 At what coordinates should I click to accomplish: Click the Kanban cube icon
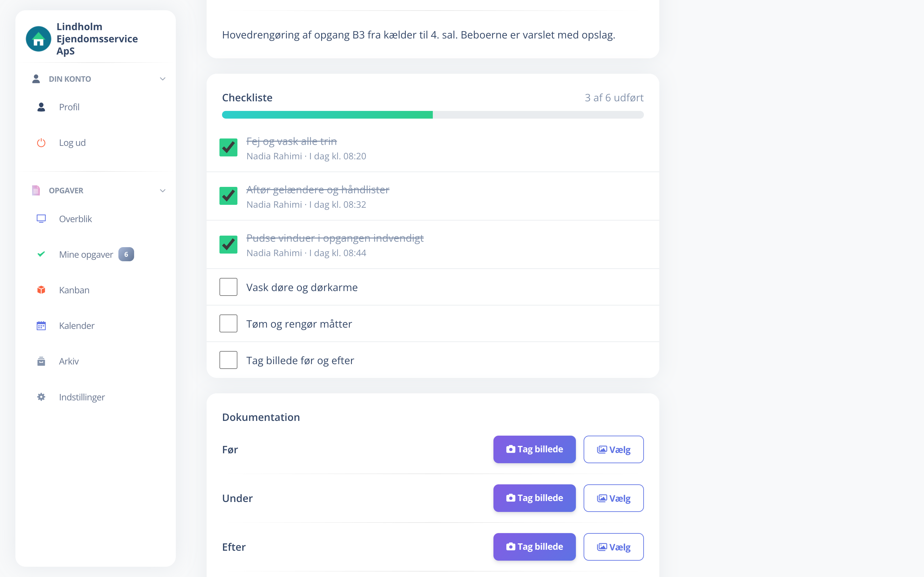pyautogui.click(x=41, y=290)
